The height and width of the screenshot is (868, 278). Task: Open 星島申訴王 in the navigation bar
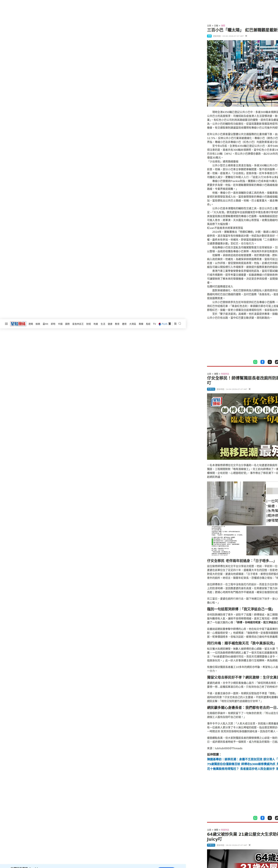pos(78,324)
